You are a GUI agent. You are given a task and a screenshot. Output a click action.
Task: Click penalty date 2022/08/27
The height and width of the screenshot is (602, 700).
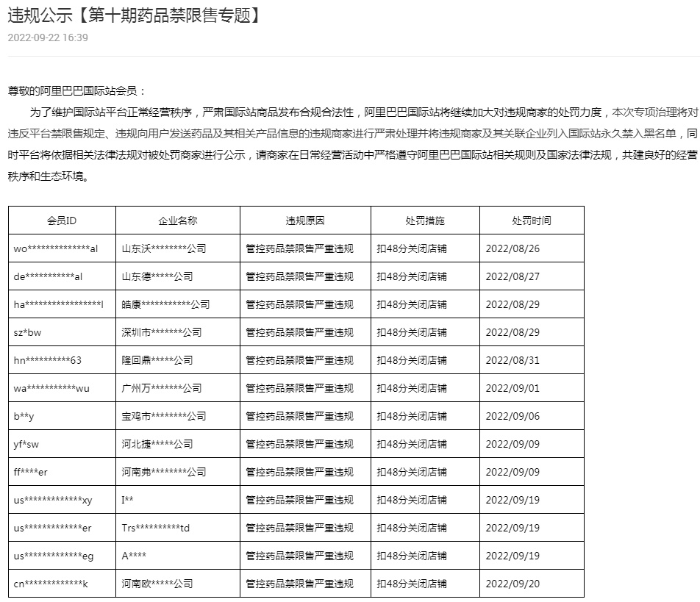(512, 276)
